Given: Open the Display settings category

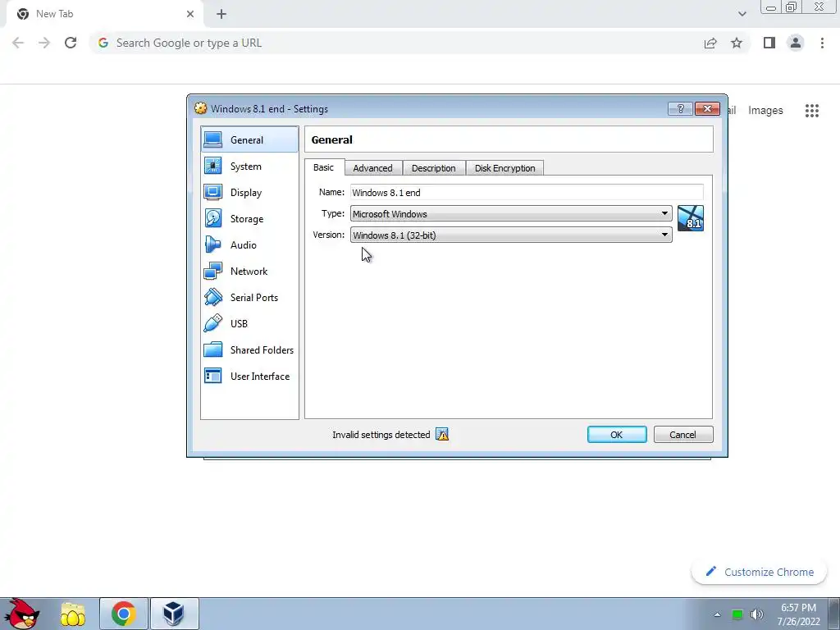Looking at the screenshot, I should coord(249,192).
